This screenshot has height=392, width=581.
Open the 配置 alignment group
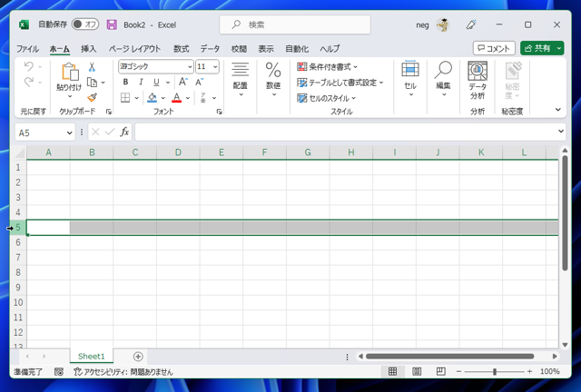click(x=240, y=80)
